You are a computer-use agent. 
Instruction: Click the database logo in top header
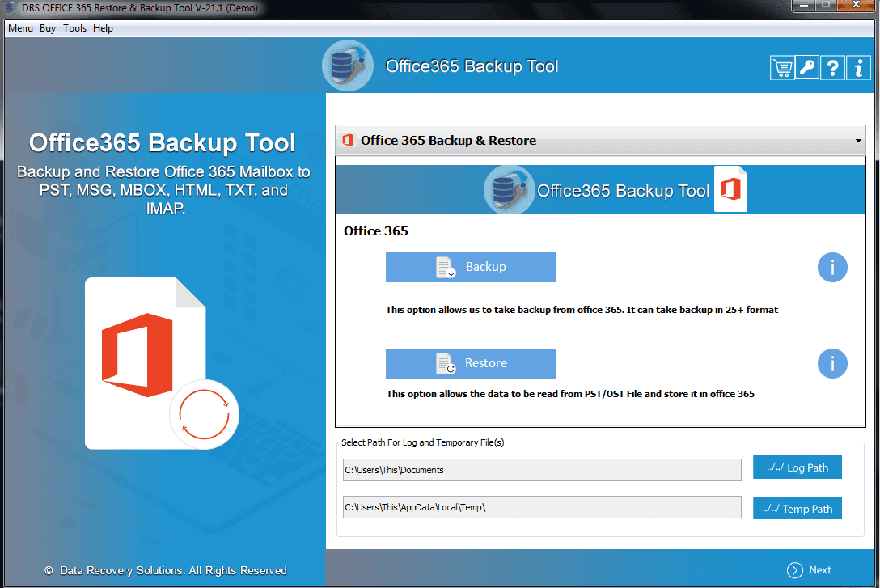click(348, 66)
